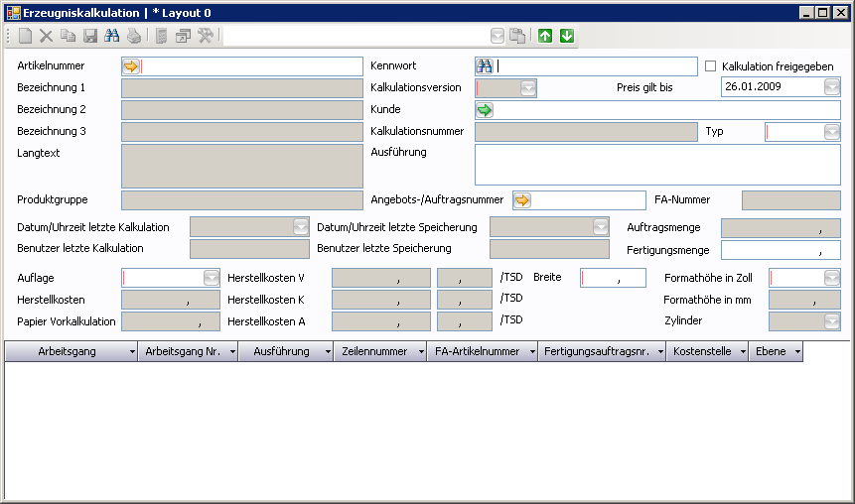Click the green up arrow icon

pyautogui.click(x=544, y=36)
